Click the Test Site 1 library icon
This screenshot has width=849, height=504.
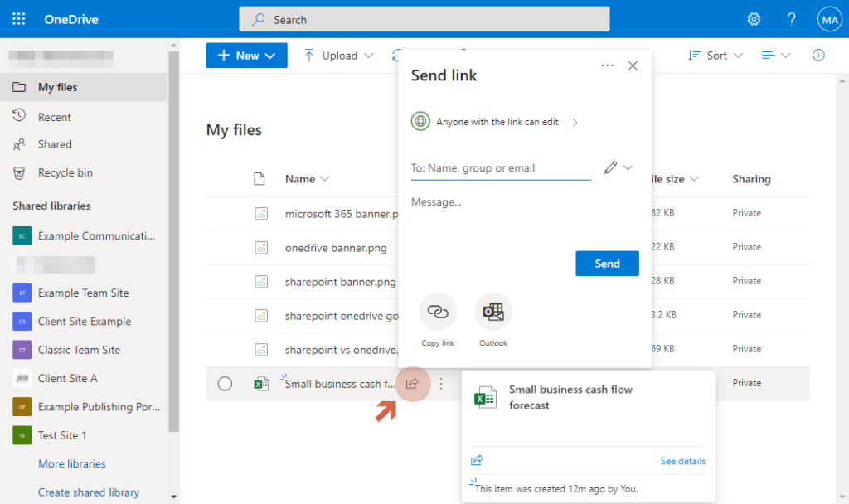pos(22,435)
